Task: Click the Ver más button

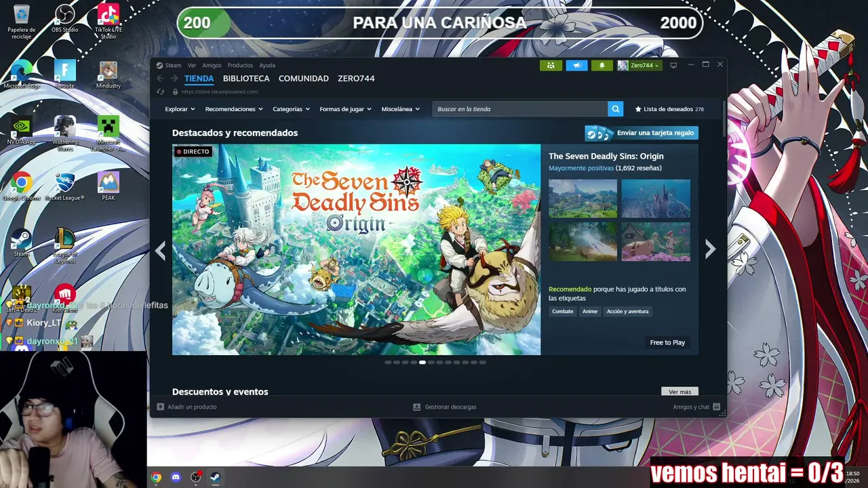Action: point(679,392)
